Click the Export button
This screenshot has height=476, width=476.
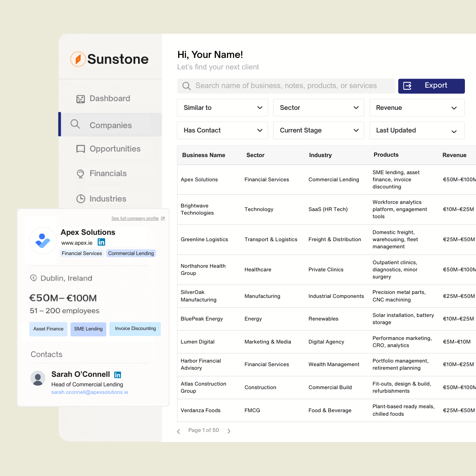[x=431, y=86]
